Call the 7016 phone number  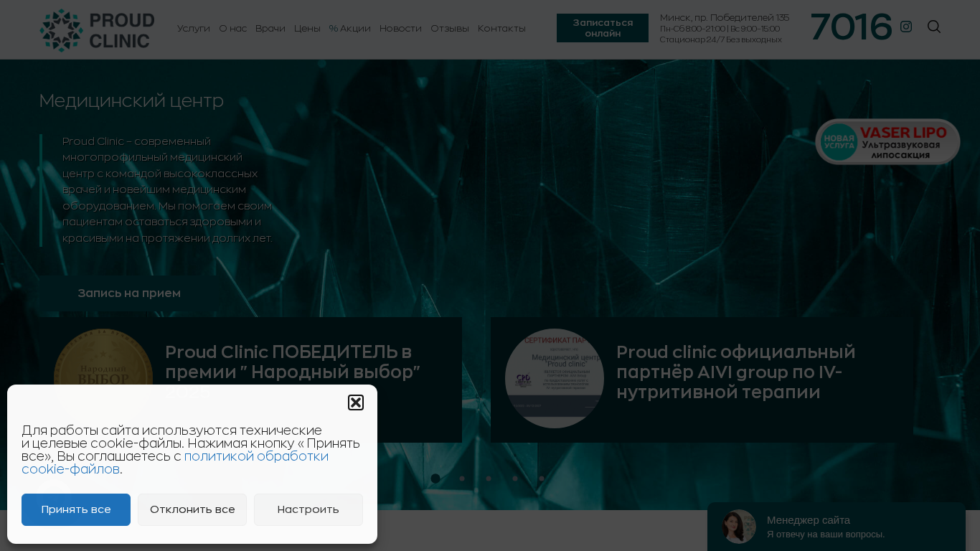851,27
